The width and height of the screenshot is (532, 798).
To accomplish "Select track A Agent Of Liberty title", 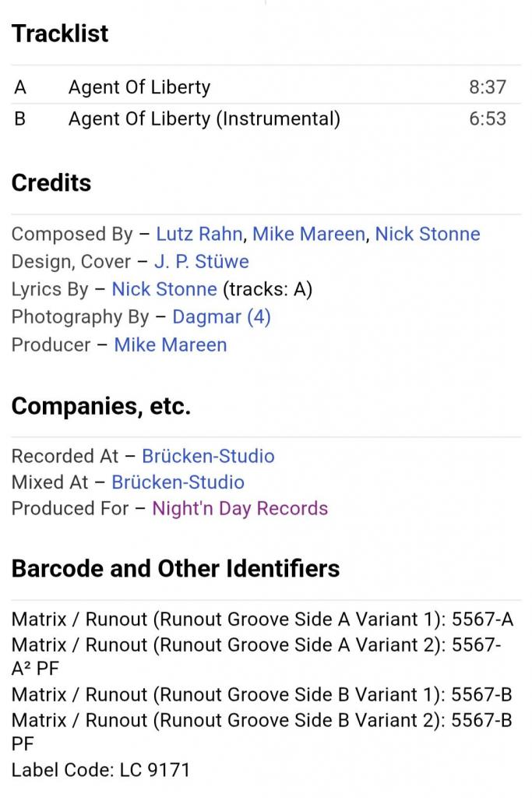I will [139, 87].
